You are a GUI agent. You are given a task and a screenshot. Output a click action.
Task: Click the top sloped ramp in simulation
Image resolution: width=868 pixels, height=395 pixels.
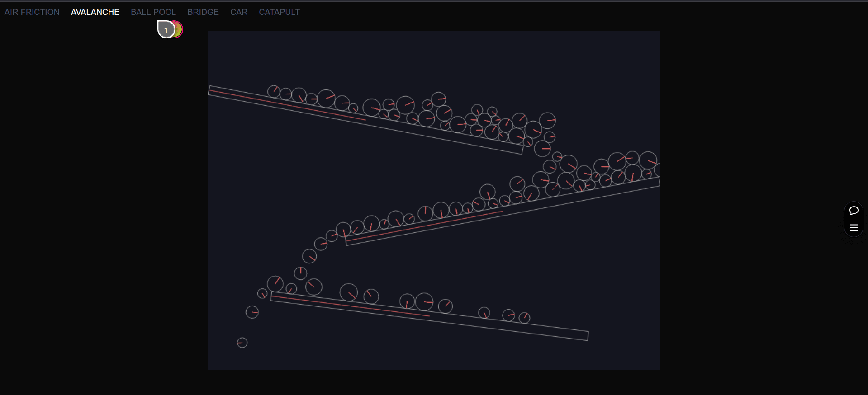(x=317, y=112)
